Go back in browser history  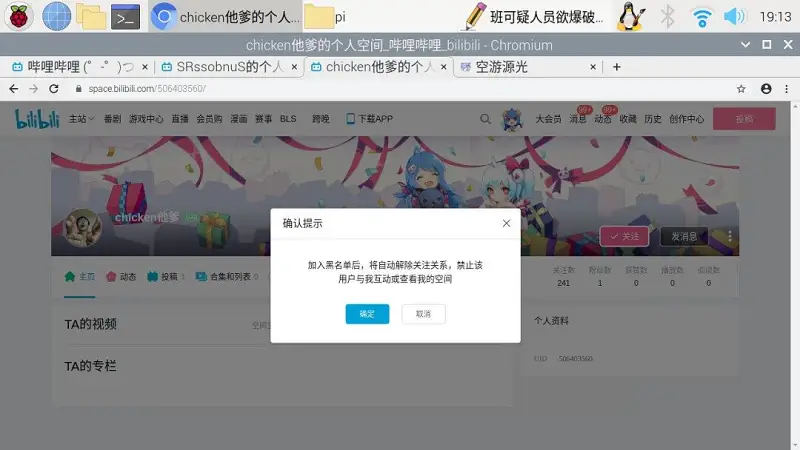coord(14,89)
